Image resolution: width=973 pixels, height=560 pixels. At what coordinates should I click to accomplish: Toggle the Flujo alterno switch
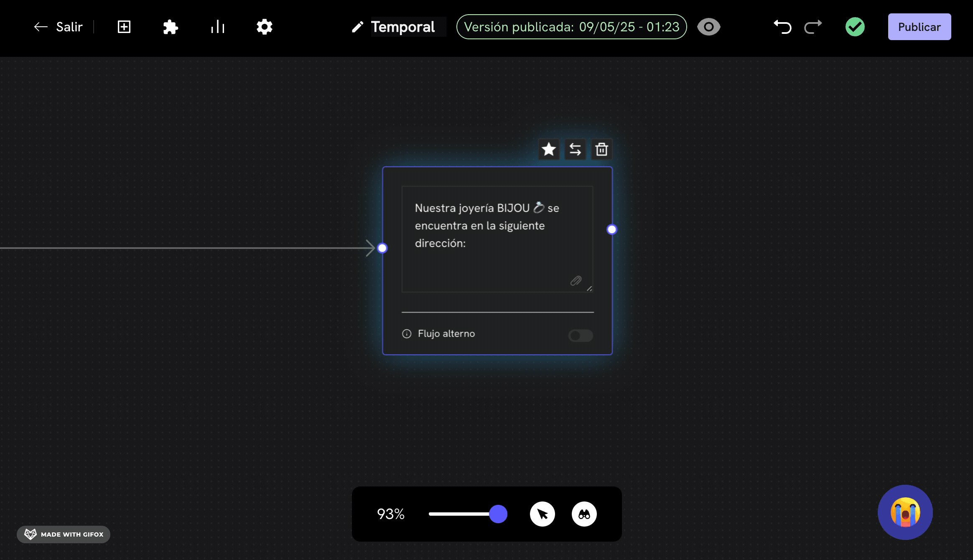click(x=581, y=335)
